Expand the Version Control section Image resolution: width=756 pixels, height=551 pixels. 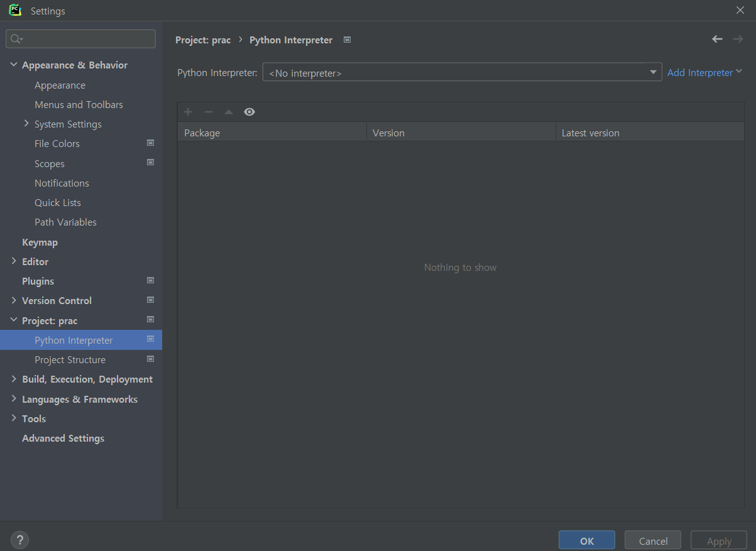14,300
